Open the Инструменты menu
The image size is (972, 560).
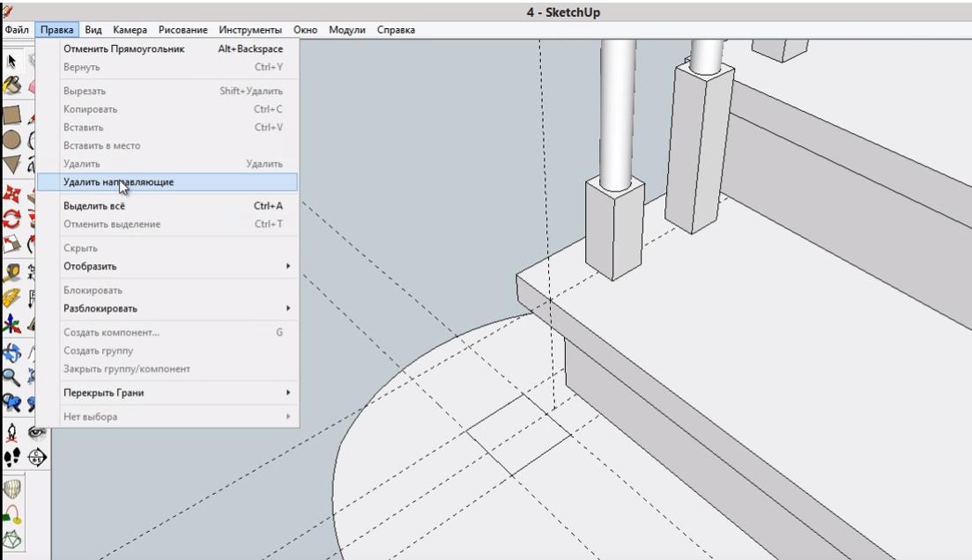pos(250,30)
